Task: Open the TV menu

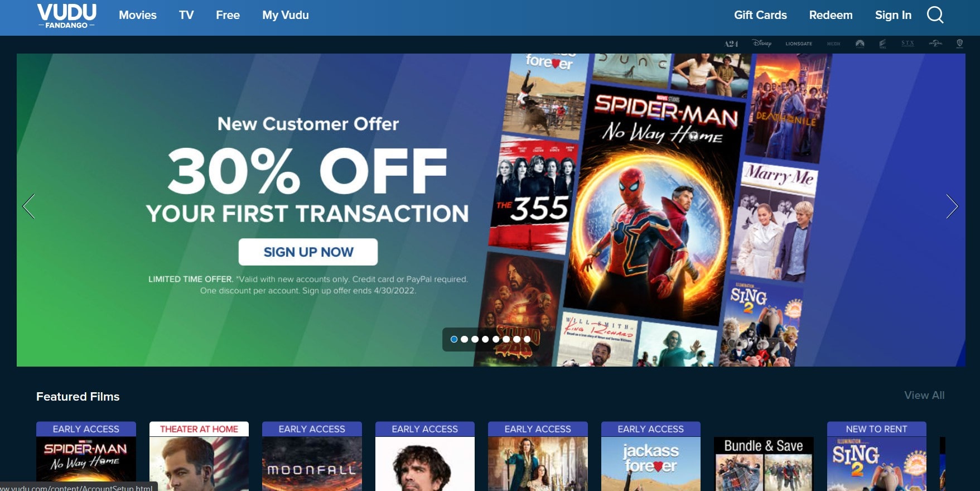Action: click(x=186, y=15)
